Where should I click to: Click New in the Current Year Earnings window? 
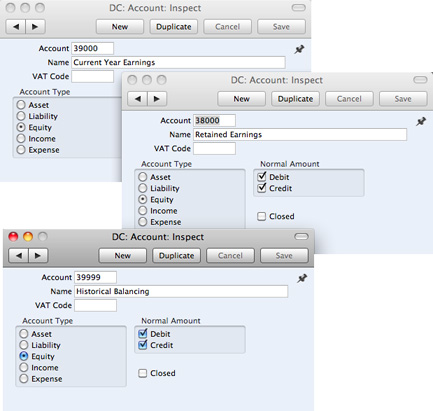120,27
